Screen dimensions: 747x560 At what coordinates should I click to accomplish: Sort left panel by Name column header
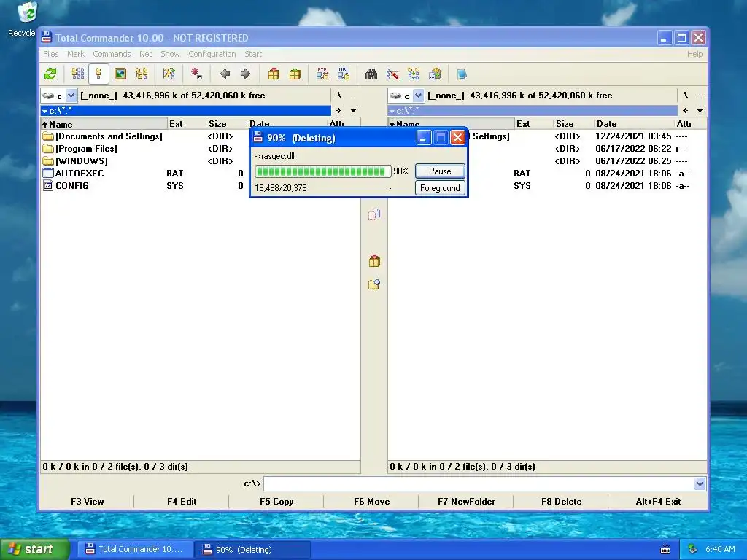click(104, 124)
